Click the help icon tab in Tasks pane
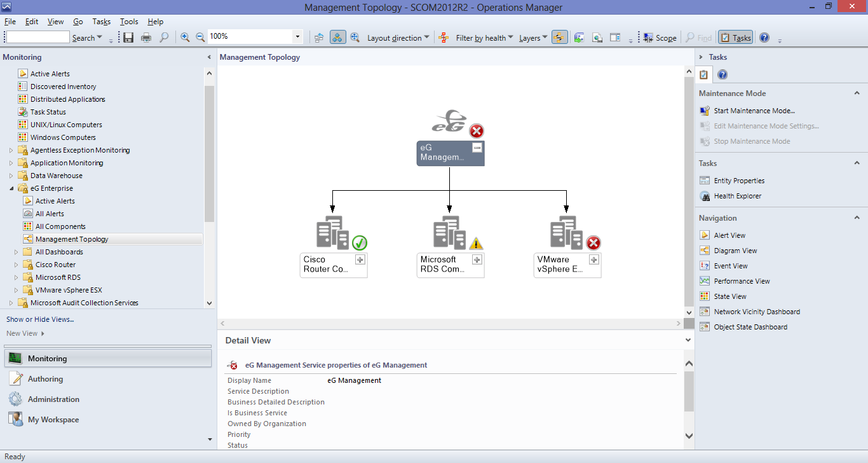The image size is (868, 463). pyautogui.click(x=722, y=75)
